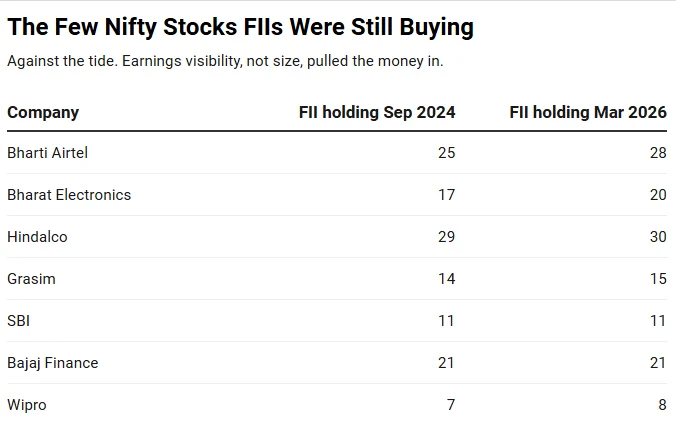Click the Hindalco company name
This screenshot has height=432, width=676.
click(38, 237)
